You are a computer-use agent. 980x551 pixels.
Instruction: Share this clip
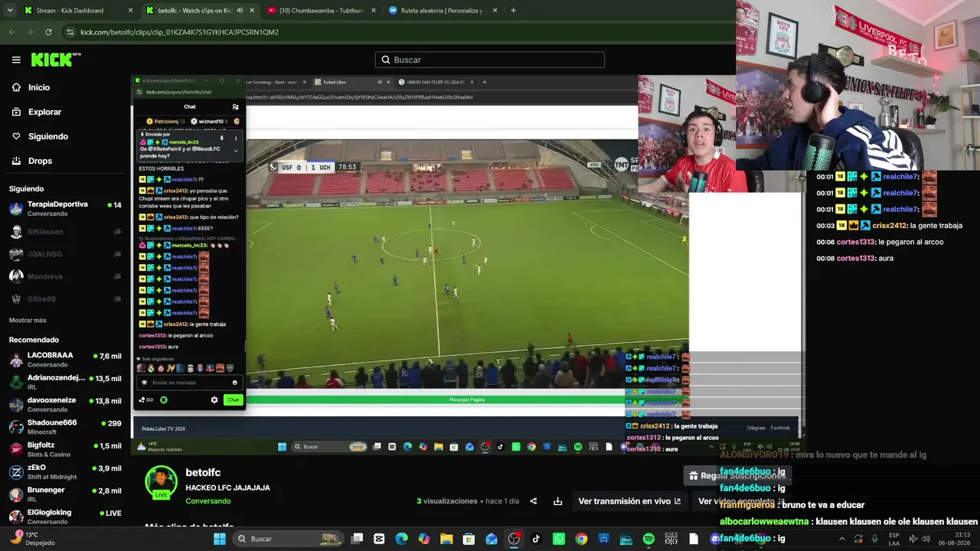click(x=534, y=501)
